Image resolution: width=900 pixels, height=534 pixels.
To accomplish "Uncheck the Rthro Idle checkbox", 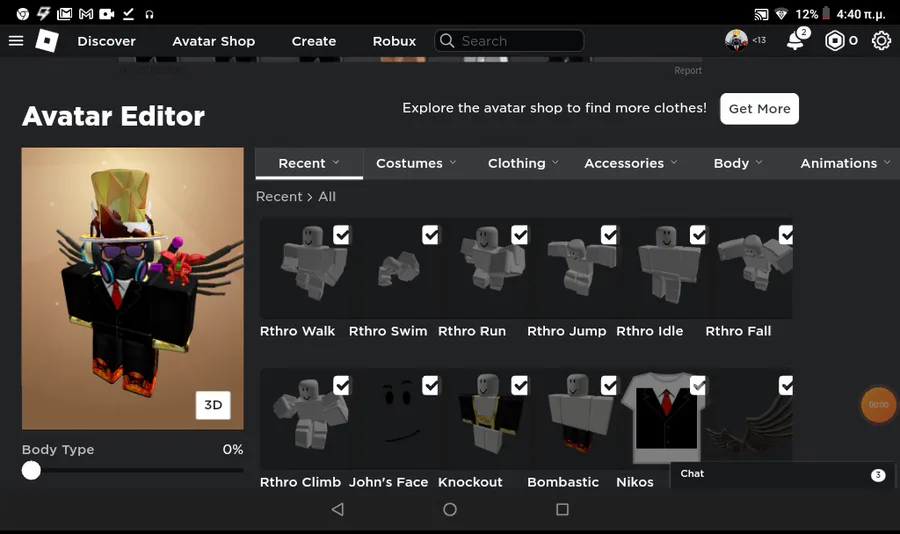I will tap(698, 235).
